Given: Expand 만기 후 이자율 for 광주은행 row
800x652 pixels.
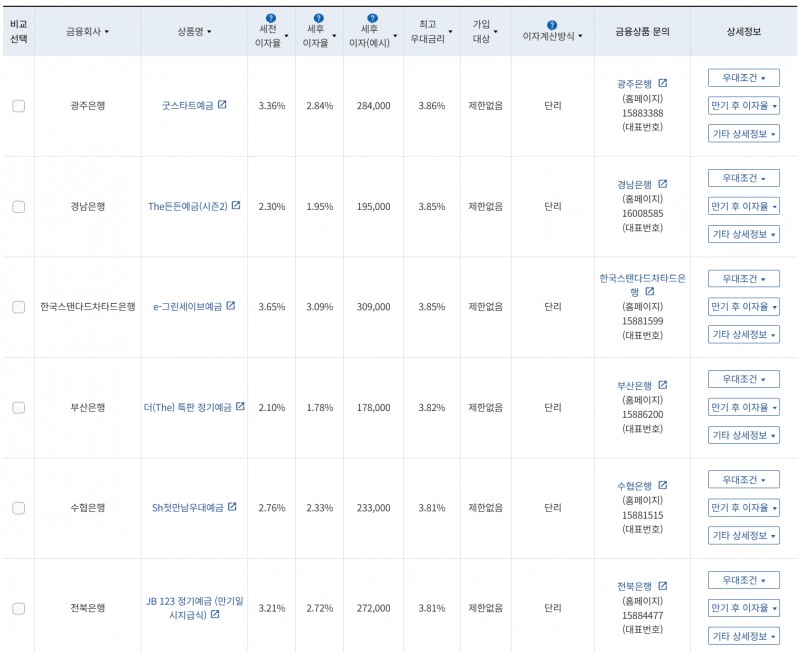Looking at the screenshot, I should click(x=743, y=106).
